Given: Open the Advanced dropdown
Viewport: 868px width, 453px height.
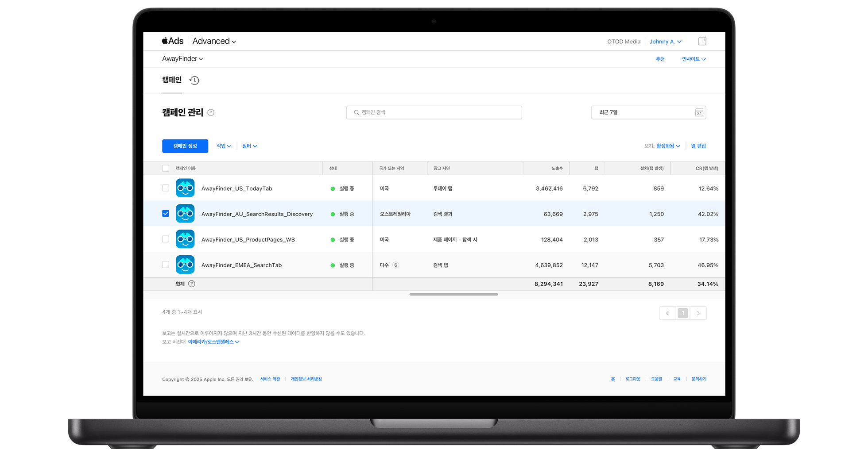Looking at the screenshot, I should pos(214,41).
